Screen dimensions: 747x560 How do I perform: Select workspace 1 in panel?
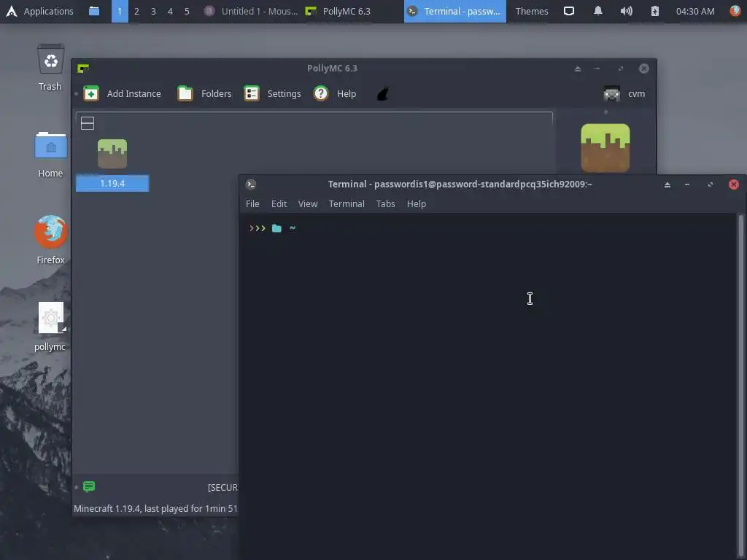(120, 11)
